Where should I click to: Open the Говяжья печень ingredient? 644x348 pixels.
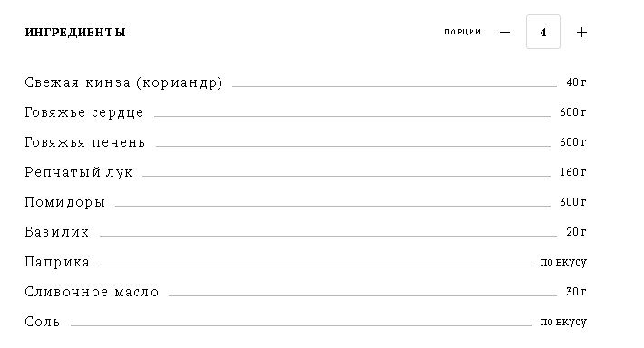point(85,142)
